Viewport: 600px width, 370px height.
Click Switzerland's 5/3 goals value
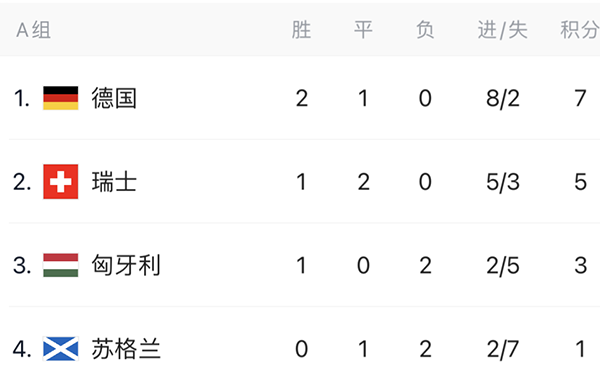[x=503, y=182]
